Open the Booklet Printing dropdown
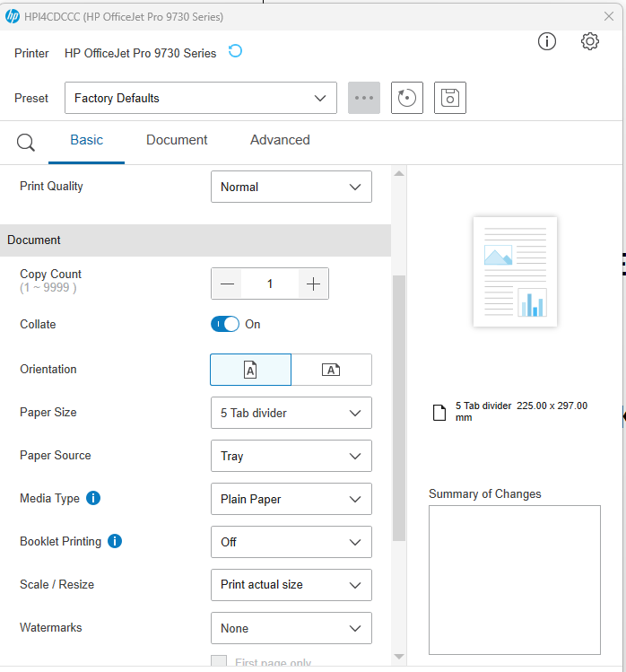 291,542
